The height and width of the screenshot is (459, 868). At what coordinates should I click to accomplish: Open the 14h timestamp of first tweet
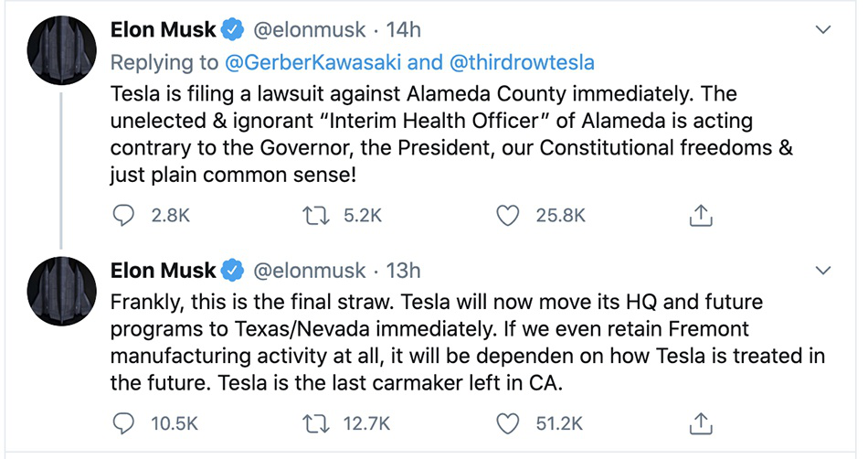point(403,30)
